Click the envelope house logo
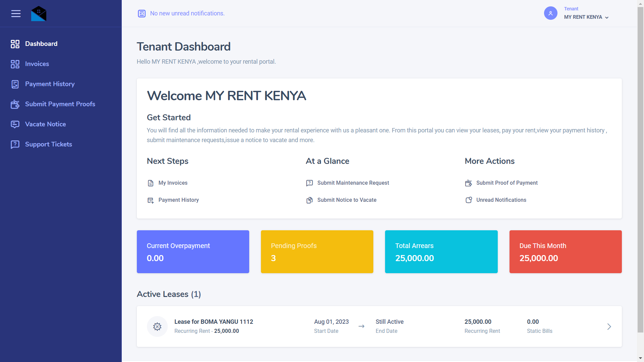Viewport: 644px width, 362px height. [39, 14]
